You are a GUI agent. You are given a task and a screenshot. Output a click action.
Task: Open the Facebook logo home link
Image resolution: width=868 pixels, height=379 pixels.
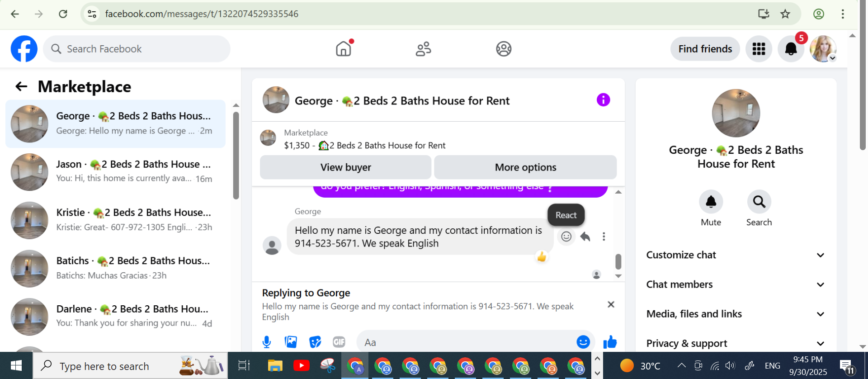coord(24,49)
